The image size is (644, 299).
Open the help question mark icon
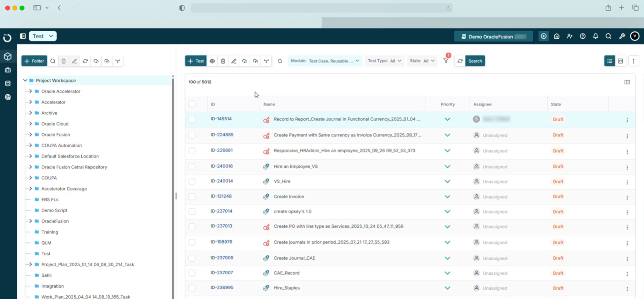coord(583,36)
